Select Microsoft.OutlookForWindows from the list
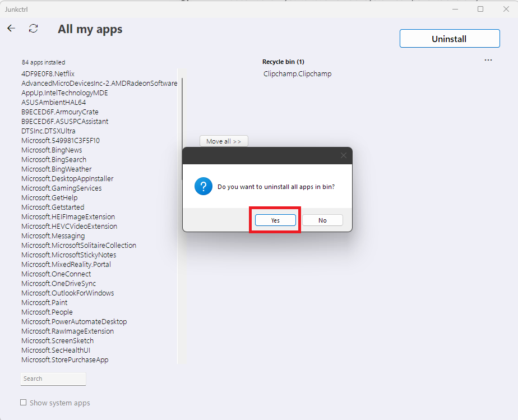This screenshot has height=420, width=518. pyautogui.click(x=67, y=293)
